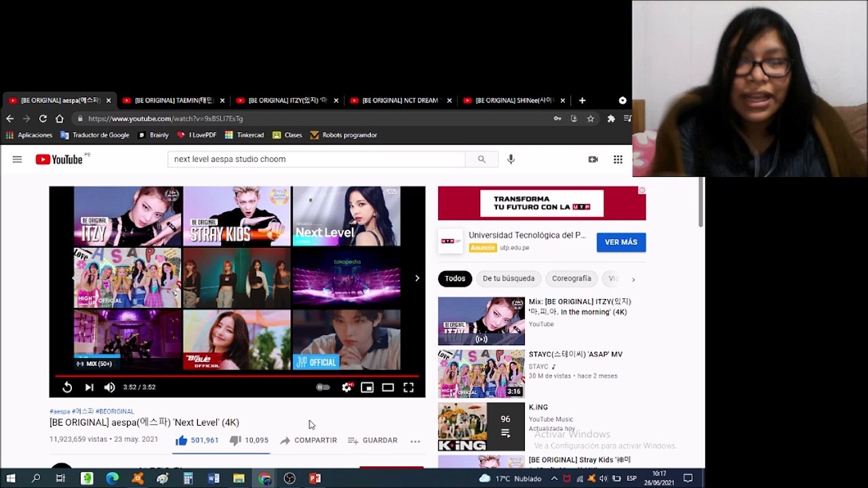Viewport: 868px width, 488px height.
Task: Click the page vertical scrollbar
Action: (x=701, y=203)
